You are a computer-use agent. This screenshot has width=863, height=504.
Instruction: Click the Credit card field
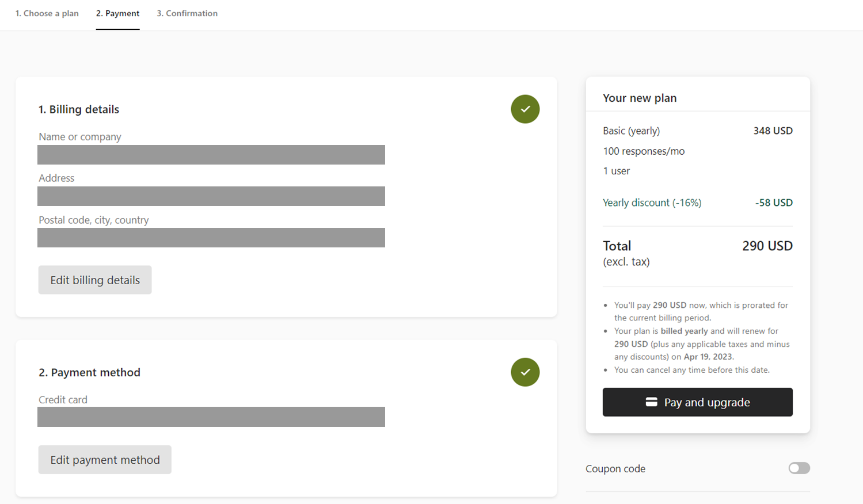(211, 417)
